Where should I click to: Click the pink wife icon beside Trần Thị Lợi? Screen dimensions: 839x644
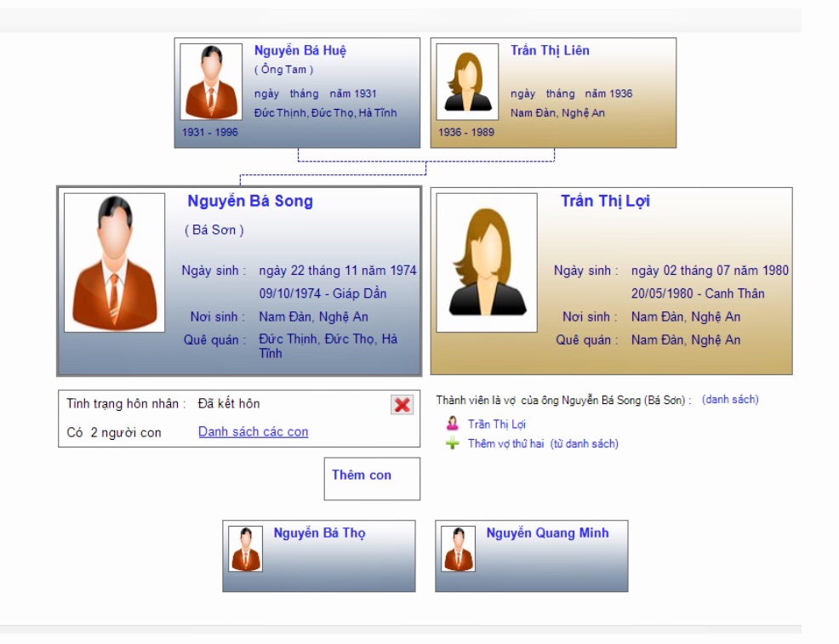[x=453, y=424]
